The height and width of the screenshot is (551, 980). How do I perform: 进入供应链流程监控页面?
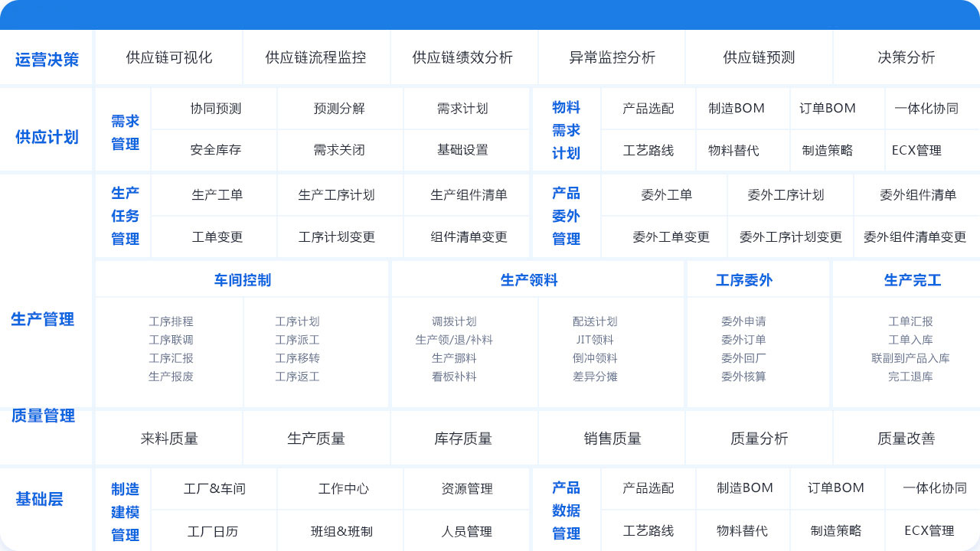pos(316,57)
